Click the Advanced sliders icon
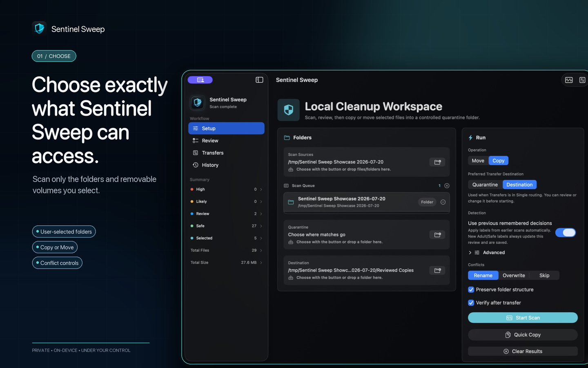 477,253
